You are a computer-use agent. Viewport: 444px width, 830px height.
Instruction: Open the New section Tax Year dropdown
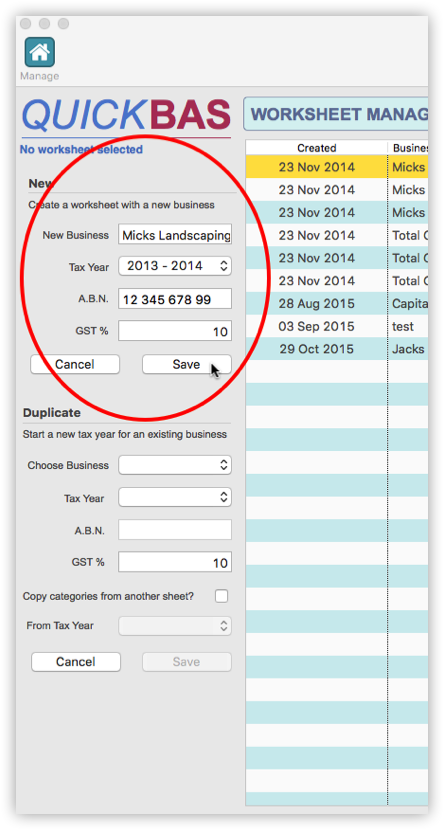(175, 266)
